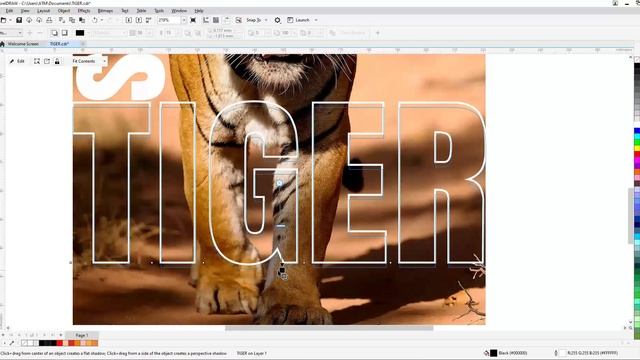640x360 pixels.
Task: Click the eyedropper icon on document palette
Action: coord(11,343)
